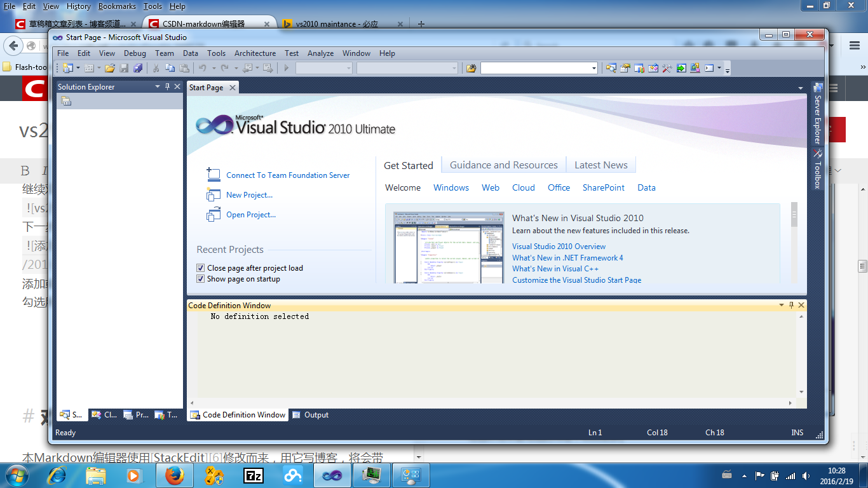The height and width of the screenshot is (488, 868).
Task: Open the Architecture menu
Action: pyautogui.click(x=255, y=53)
